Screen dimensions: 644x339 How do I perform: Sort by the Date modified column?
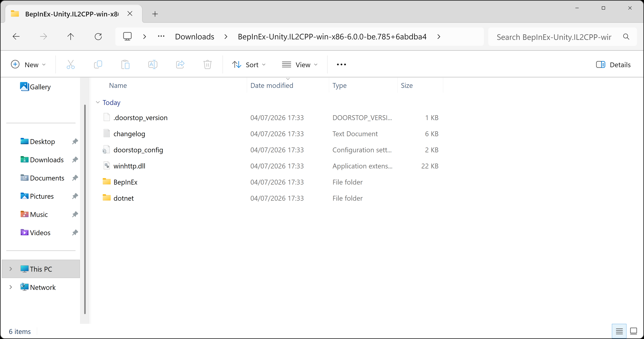click(272, 86)
